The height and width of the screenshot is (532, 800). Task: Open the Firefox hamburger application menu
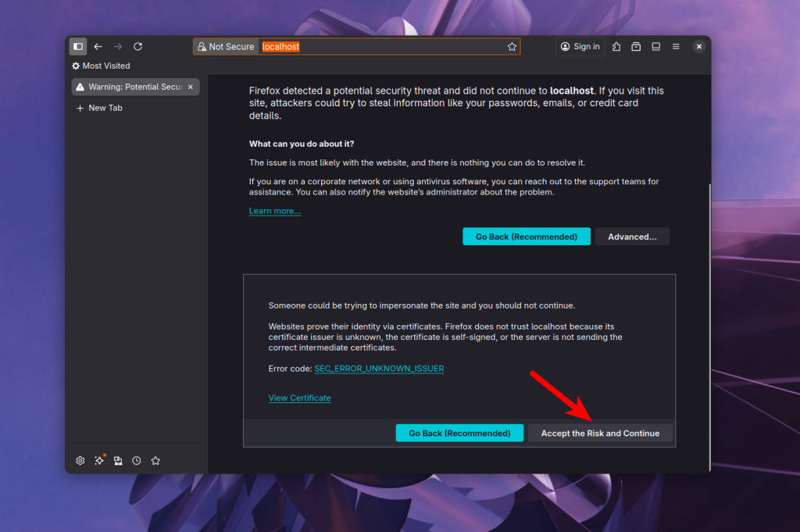tap(676, 47)
